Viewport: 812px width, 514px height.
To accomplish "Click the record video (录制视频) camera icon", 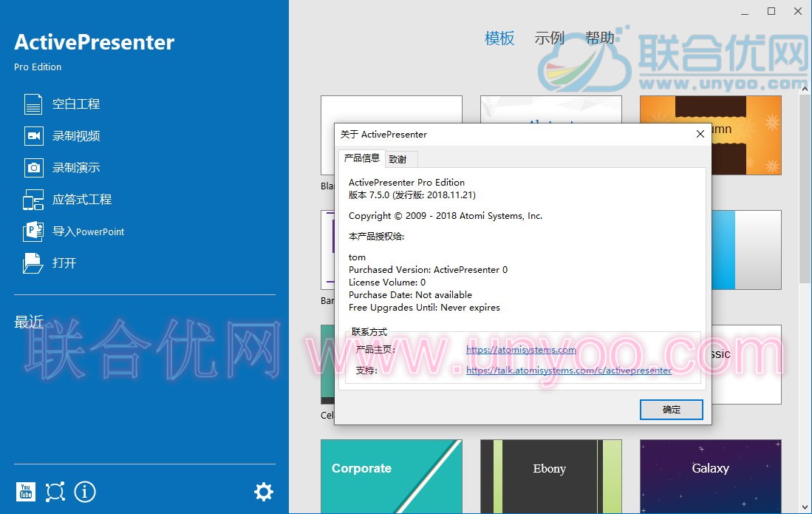I will [x=34, y=136].
